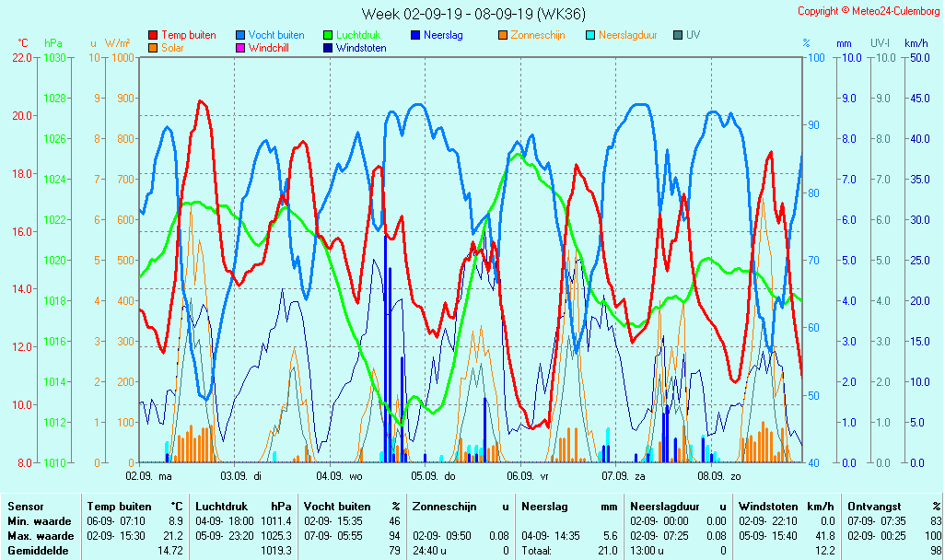
Task: Select the orange Zonneschijn legend swatch
Action: point(502,35)
